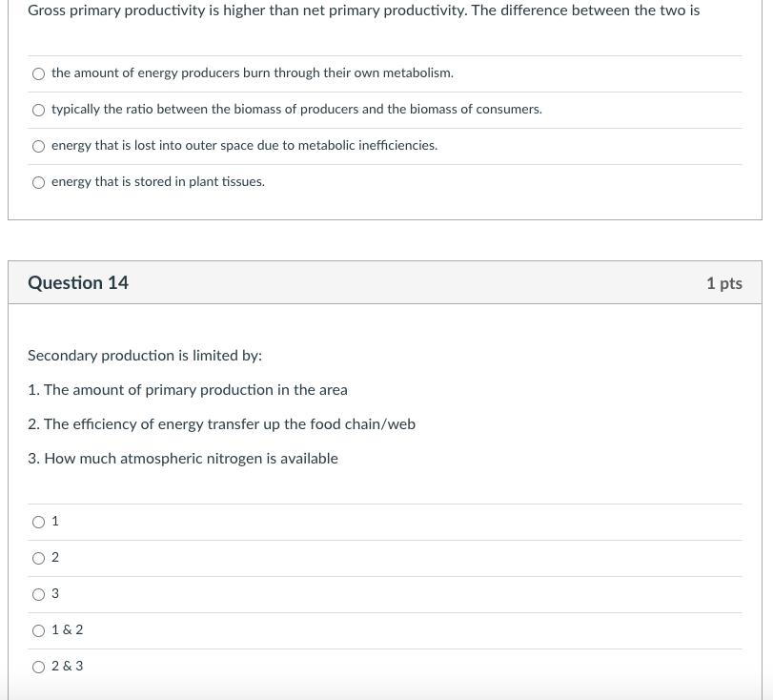Viewport: 773px width, 700px height.
Task: Click statement '1. The amount of primary production'
Action: 188,390
